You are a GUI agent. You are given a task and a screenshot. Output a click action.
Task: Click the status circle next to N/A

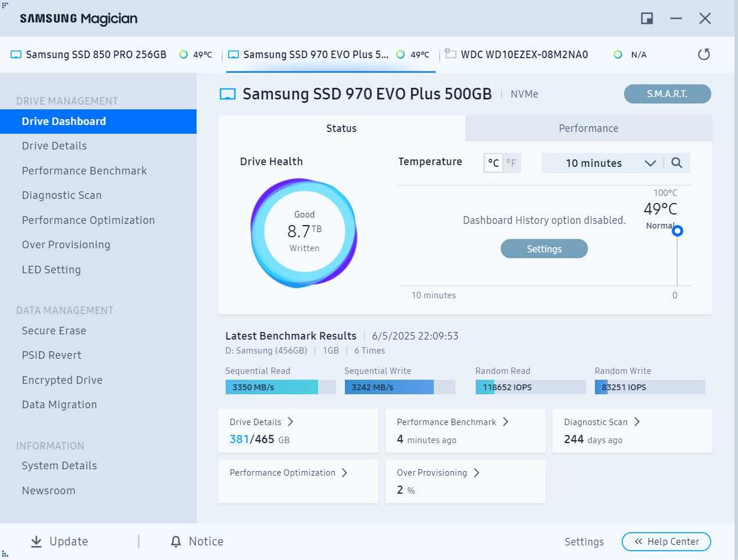coord(618,55)
